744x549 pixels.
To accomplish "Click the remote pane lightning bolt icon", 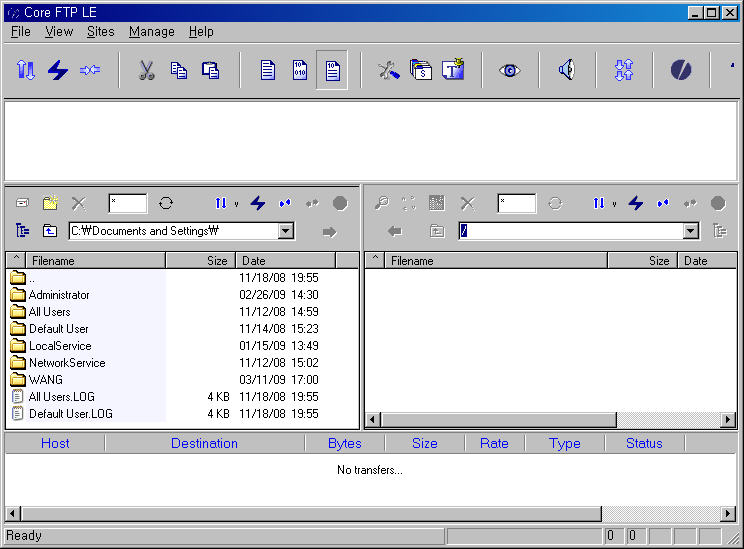I will pos(636,203).
